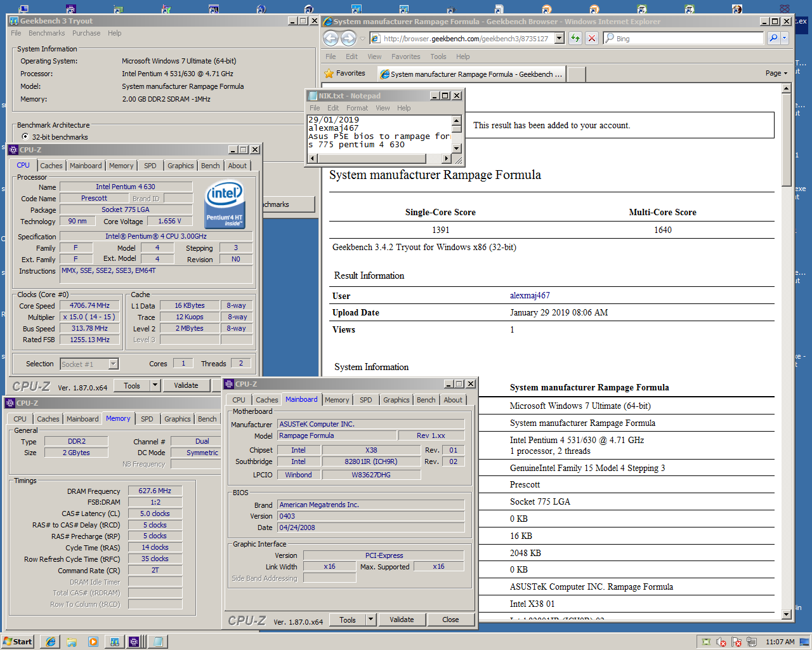This screenshot has height=650, width=812.
Task: Expand the search provider dropdown arrow
Action: (x=785, y=38)
